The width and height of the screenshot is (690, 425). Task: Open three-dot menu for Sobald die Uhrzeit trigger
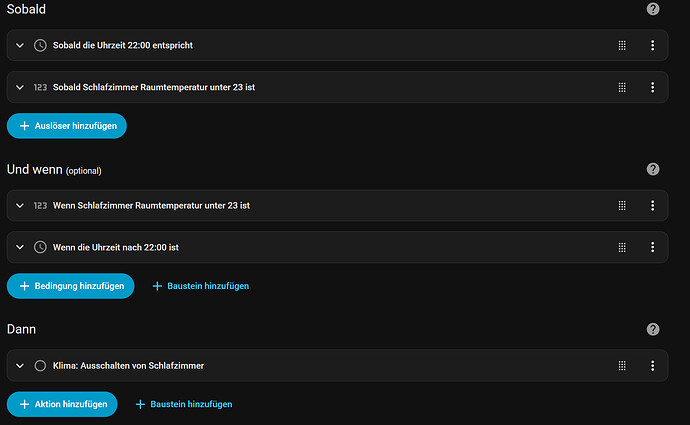coord(652,45)
